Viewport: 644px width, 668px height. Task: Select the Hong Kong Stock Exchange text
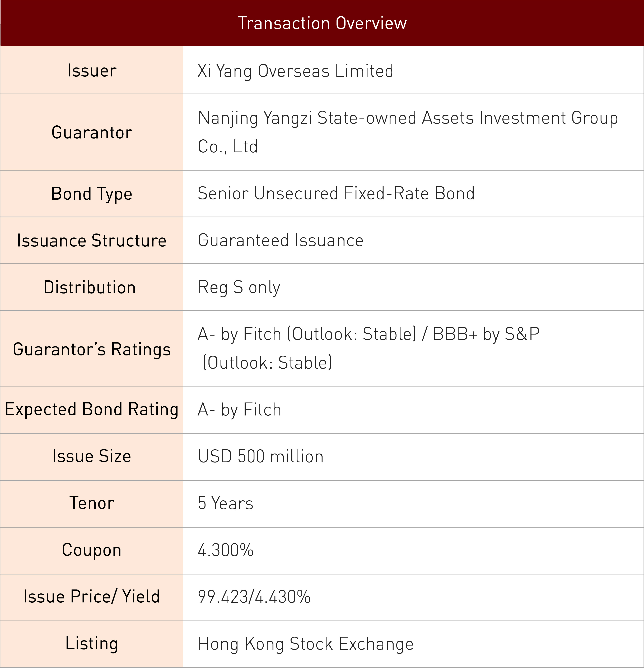point(305,644)
